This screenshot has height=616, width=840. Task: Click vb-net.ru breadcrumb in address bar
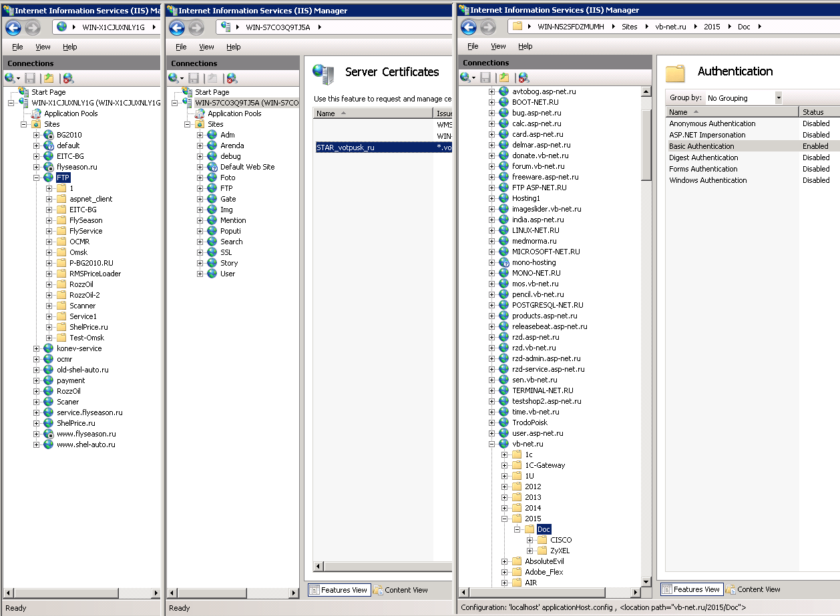click(x=670, y=27)
